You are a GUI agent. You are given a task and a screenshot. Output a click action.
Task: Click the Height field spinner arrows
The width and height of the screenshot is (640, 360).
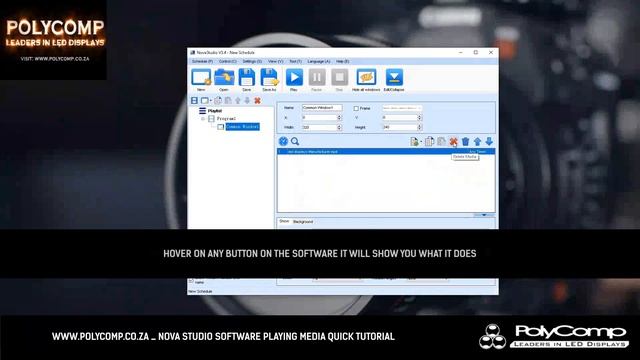(420, 127)
